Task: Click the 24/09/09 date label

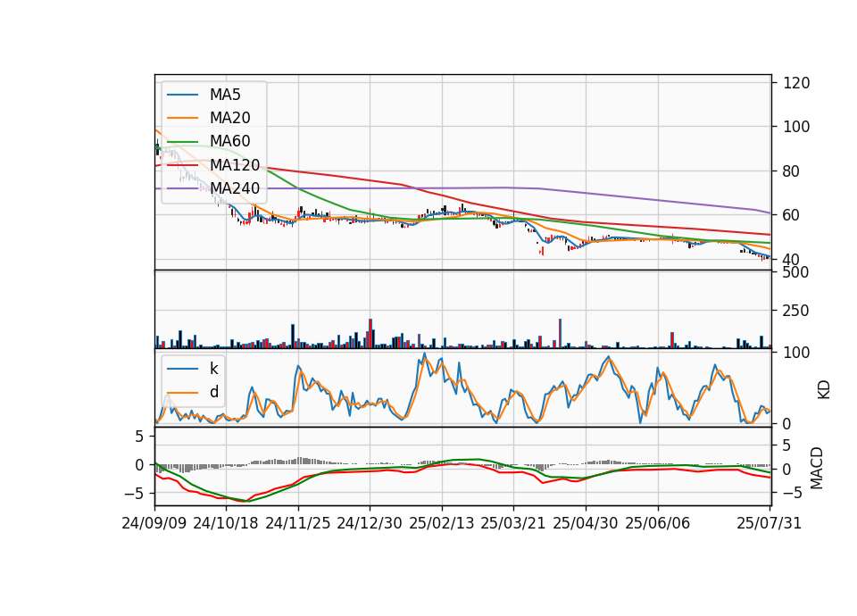Action: pyautogui.click(x=154, y=523)
